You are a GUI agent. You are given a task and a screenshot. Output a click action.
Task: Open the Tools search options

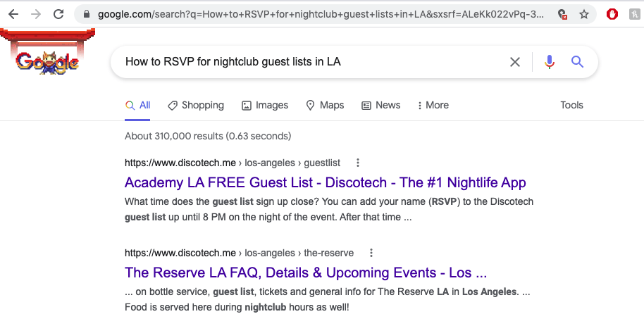[x=571, y=105]
